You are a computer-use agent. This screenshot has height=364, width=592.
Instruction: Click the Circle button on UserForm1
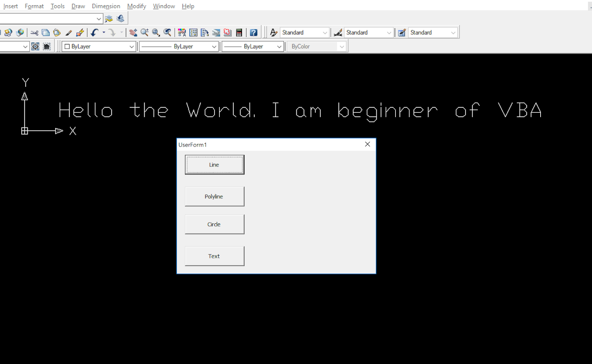(214, 224)
